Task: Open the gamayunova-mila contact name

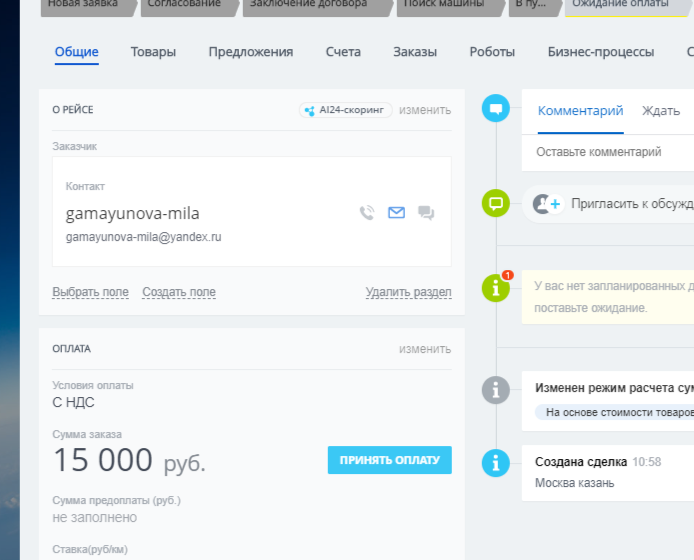Action: 132,213
